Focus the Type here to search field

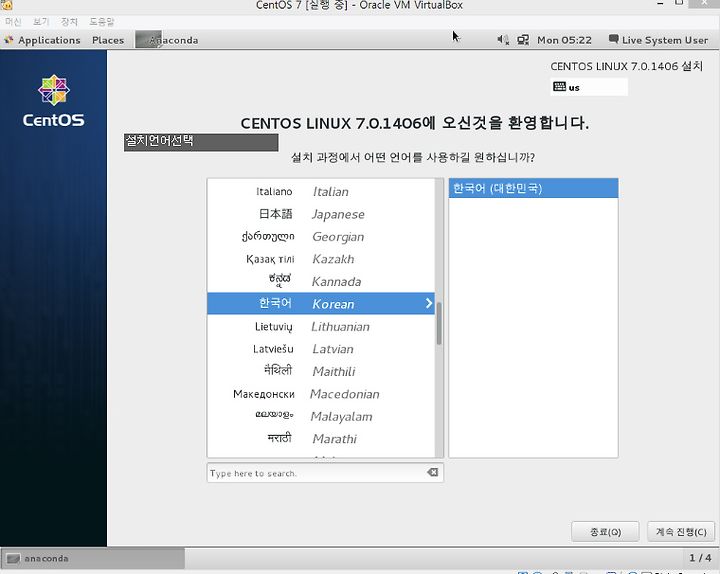(x=325, y=473)
